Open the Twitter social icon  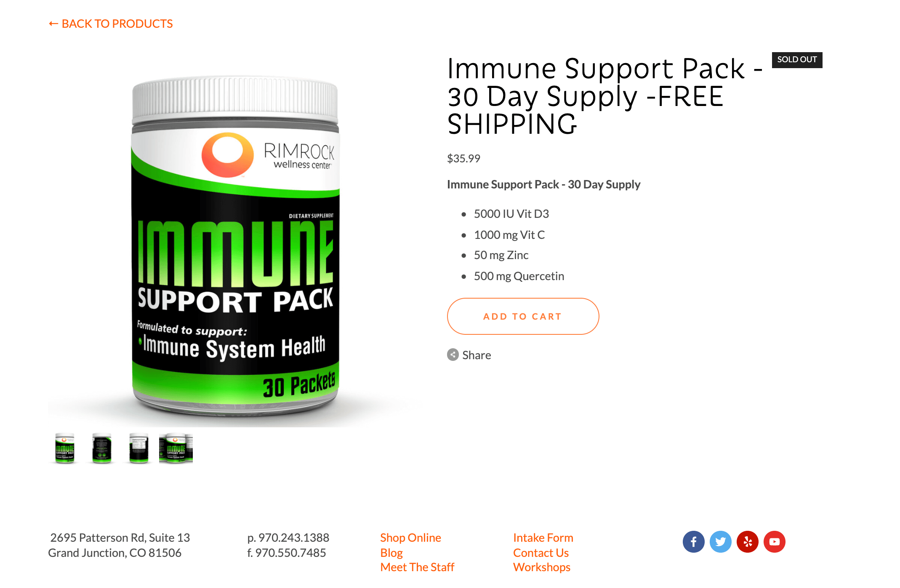720,542
